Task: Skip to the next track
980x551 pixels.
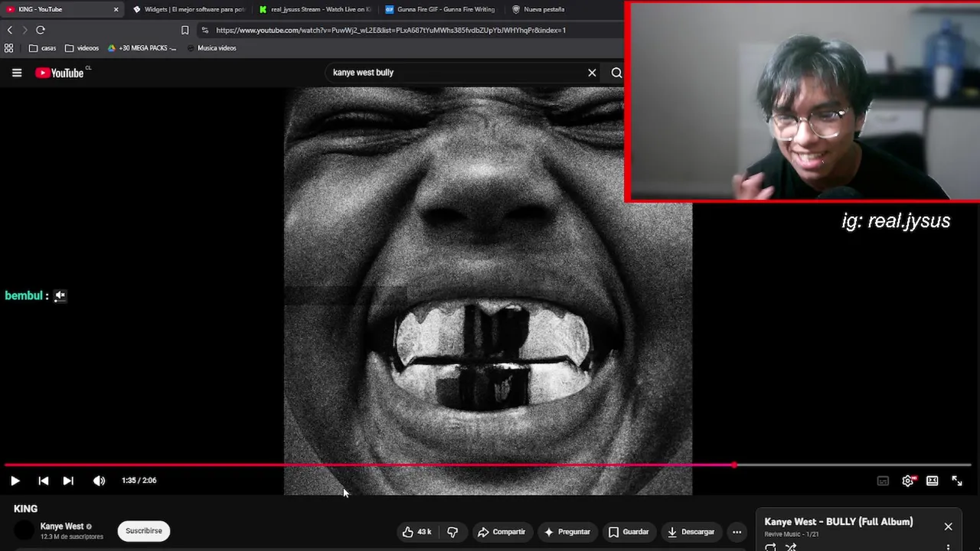Action: (68, 481)
